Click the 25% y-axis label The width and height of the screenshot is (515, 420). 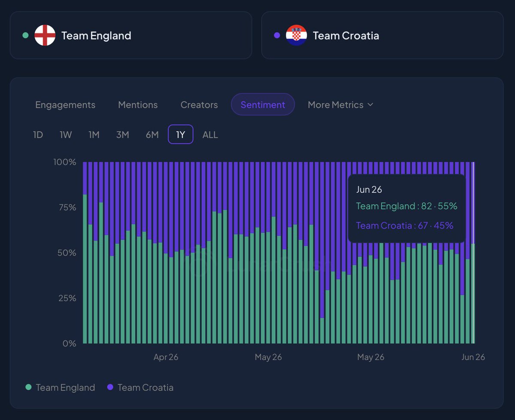coord(67,298)
